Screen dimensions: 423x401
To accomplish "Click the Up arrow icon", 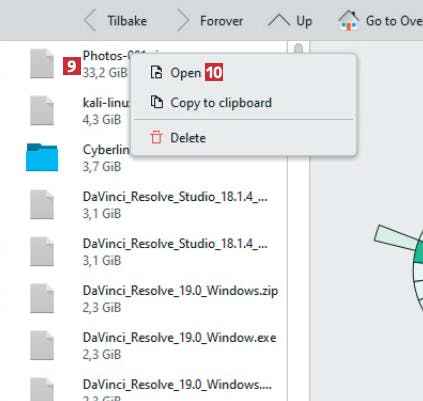I will click(279, 21).
